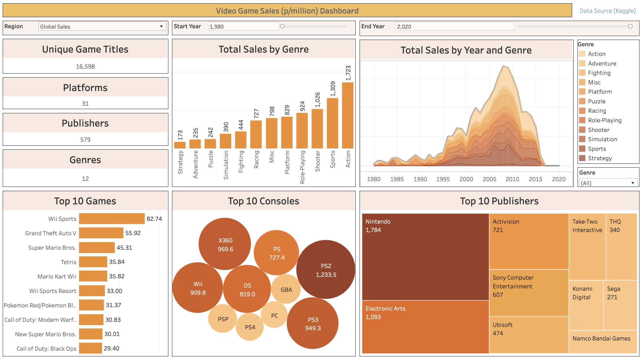Image resolution: width=644 pixels, height=360 pixels.
Task: Open the Region dropdown showing Global Sales
Action: tap(102, 26)
